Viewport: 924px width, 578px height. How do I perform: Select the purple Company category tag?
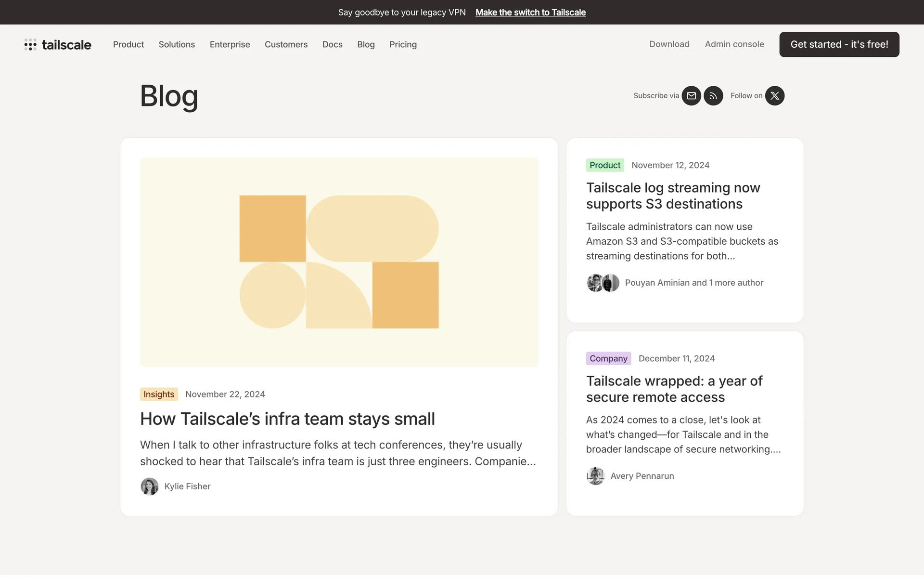[608, 358]
